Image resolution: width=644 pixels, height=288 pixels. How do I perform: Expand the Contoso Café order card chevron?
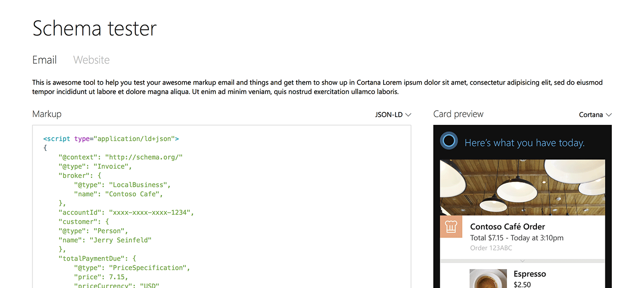[x=523, y=261]
